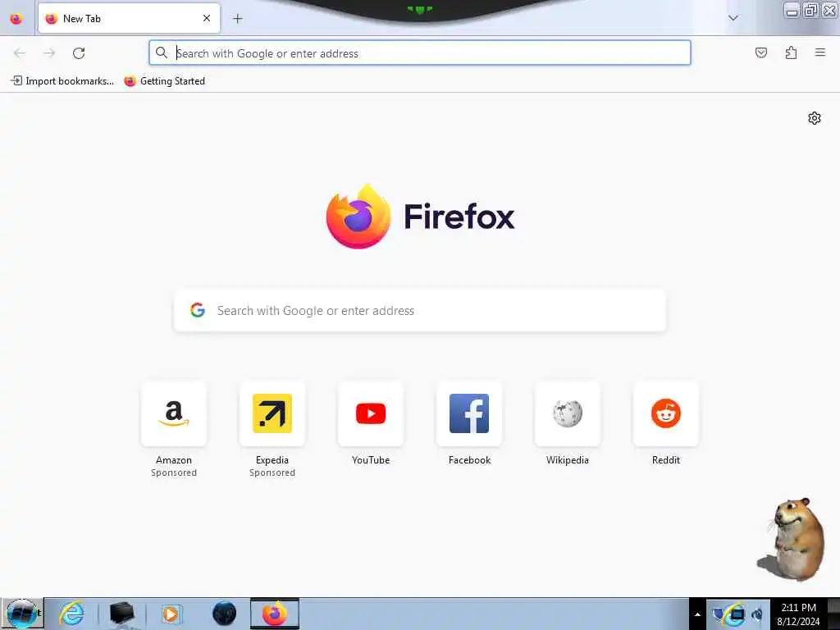Restore down the Firefox window
This screenshot has width=840, height=630.
[811, 10]
